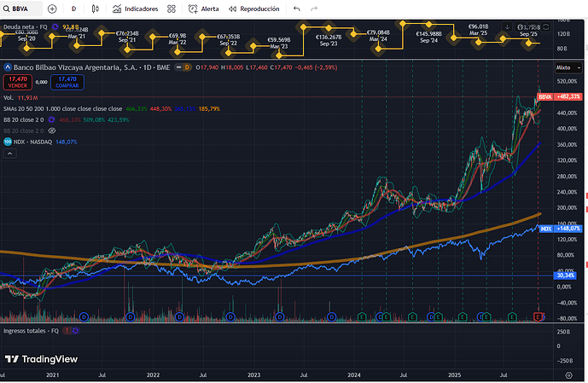
Task: Click the TradingView logo
Action: [x=42, y=359]
